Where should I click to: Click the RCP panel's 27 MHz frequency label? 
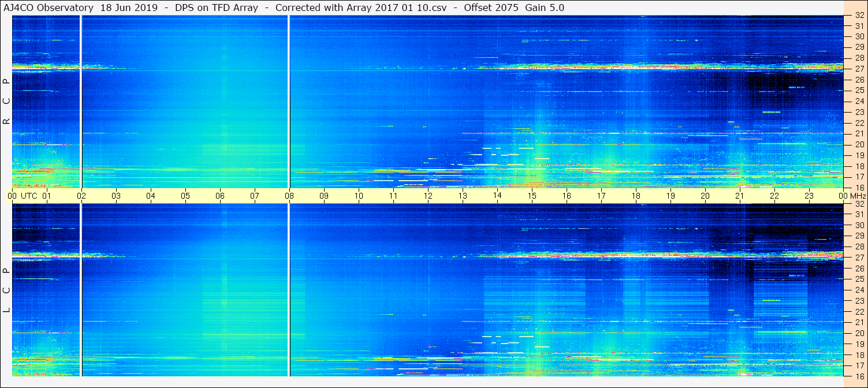pyautogui.click(x=859, y=69)
